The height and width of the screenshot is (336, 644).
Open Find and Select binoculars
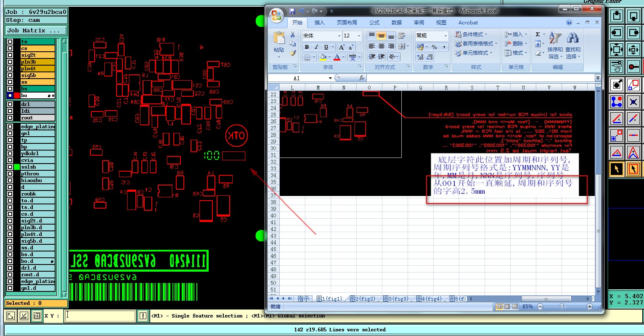(572, 39)
